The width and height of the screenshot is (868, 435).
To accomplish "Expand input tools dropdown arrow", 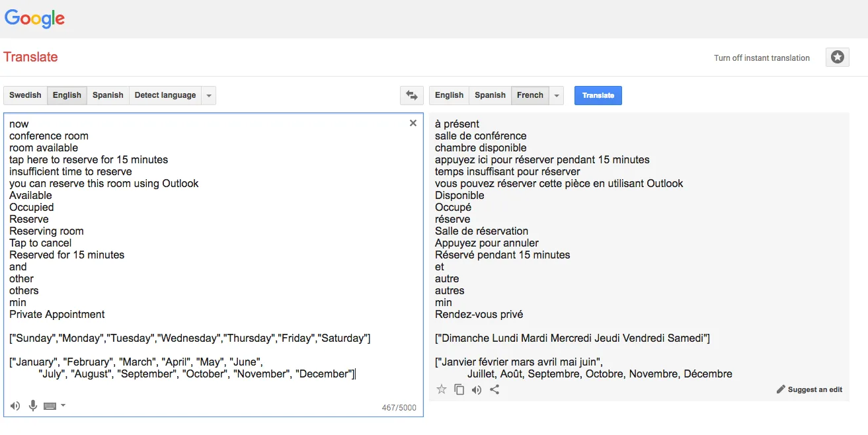I will (x=63, y=406).
